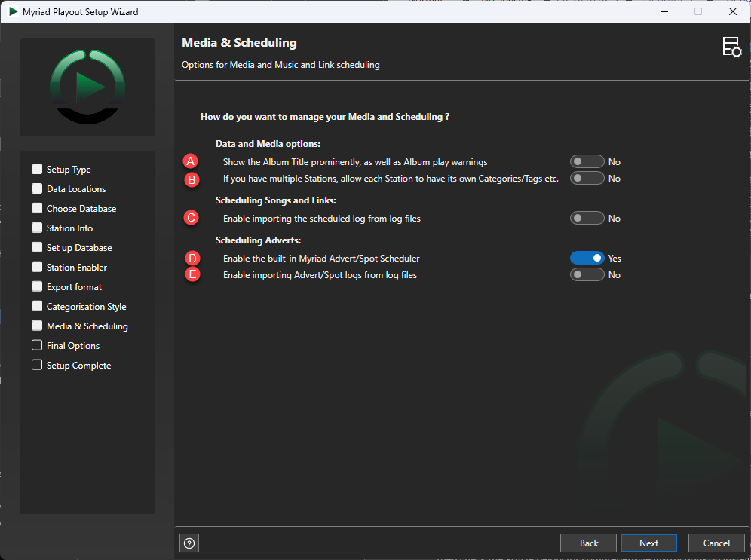
Task: Click 'Enable importing the scheduled log' text
Action: coord(321,219)
